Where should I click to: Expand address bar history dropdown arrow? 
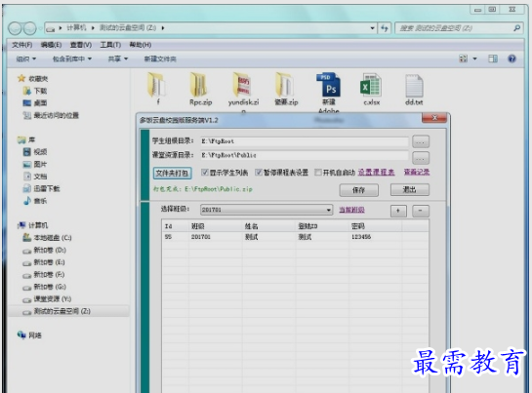tap(373, 28)
